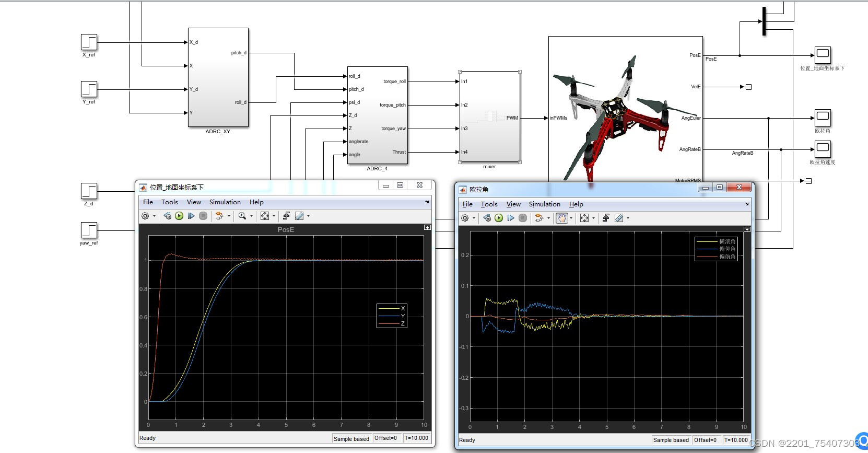This screenshot has width=868, height=453.
Task: Open cursor measurements in 位置 scope
Action: click(299, 216)
